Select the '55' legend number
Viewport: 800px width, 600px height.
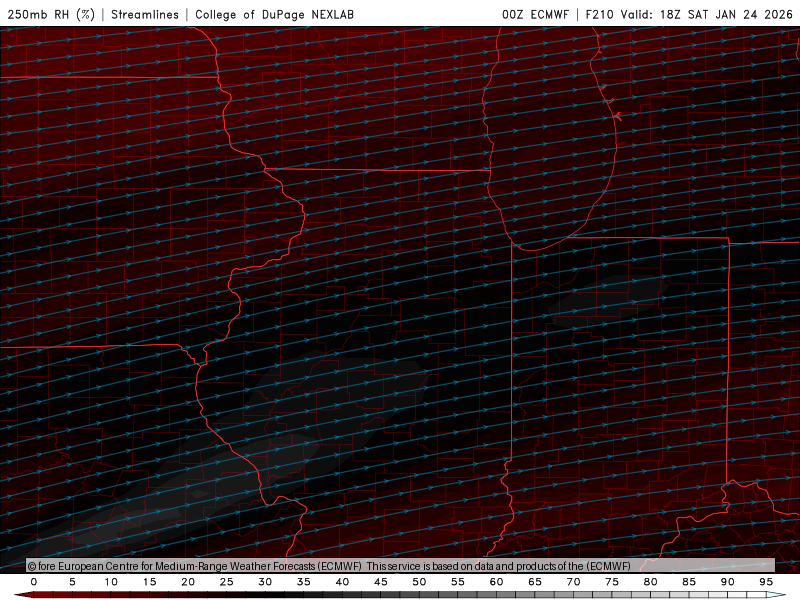(x=458, y=582)
